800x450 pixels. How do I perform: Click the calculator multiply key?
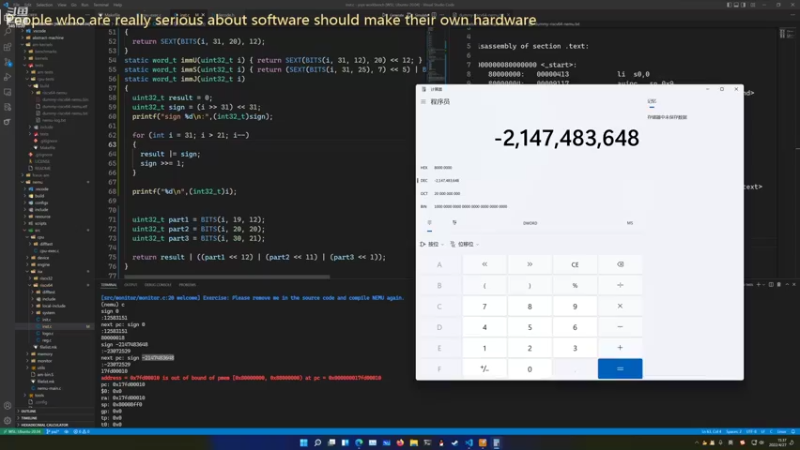tap(620, 306)
